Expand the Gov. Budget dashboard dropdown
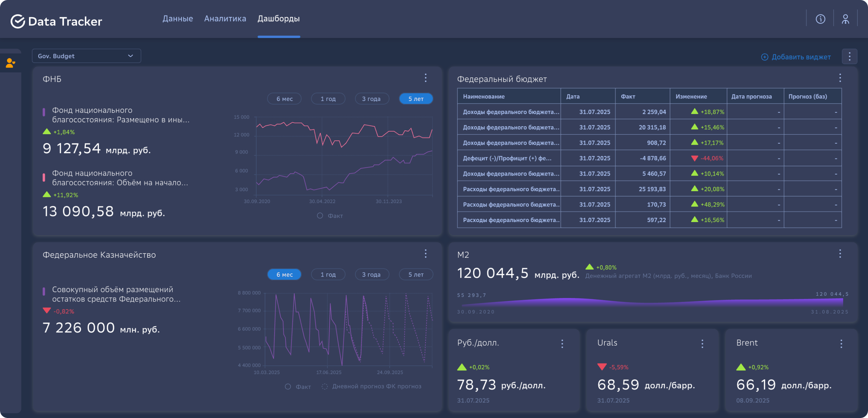 point(86,56)
